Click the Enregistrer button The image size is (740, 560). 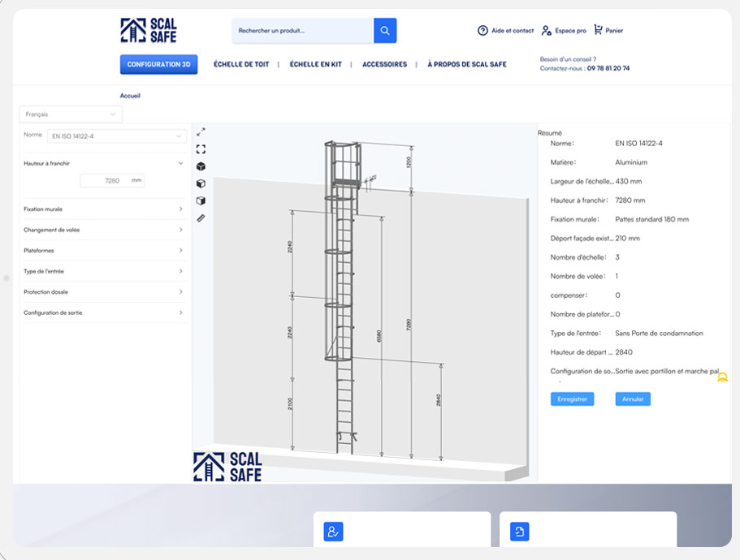click(x=573, y=398)
